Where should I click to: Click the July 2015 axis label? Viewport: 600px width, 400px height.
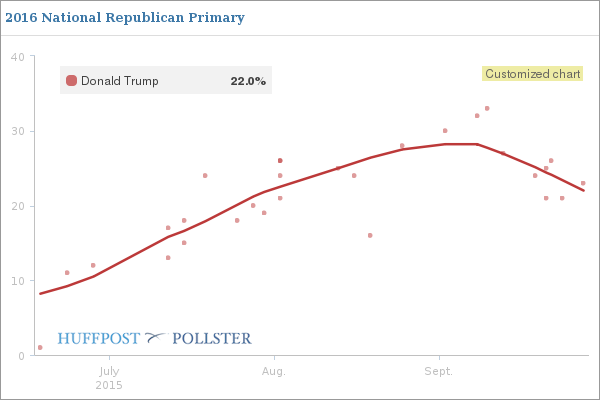tap(109, 378)
